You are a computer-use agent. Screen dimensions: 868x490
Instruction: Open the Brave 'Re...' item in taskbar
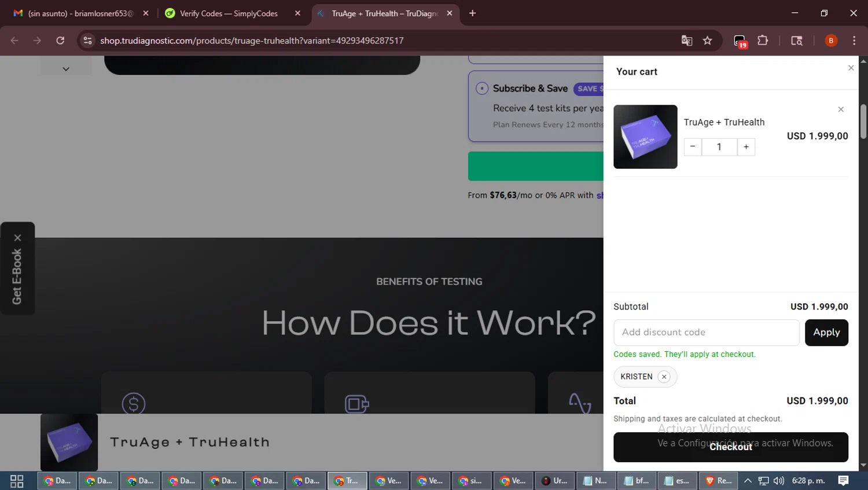click(719, 481)
